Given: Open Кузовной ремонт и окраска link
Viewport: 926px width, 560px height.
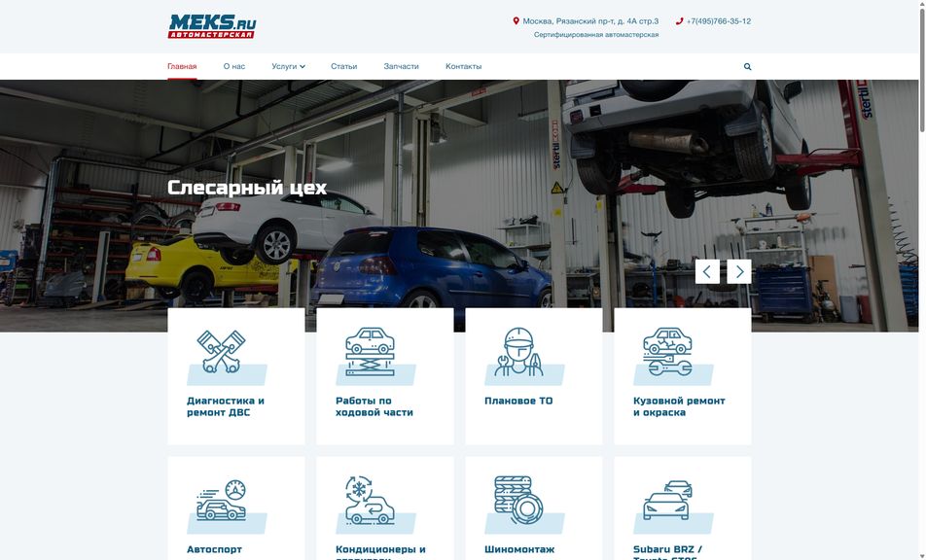Looking at the screenshot, I should tap(679, 406).
